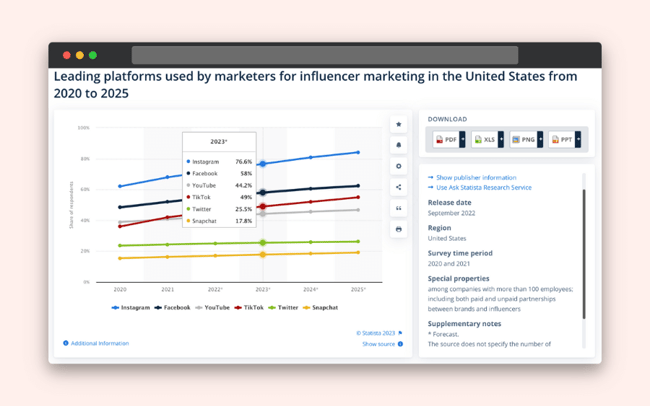
Task: Toggle Facebook series in chart legend
Action: point(172,308)
